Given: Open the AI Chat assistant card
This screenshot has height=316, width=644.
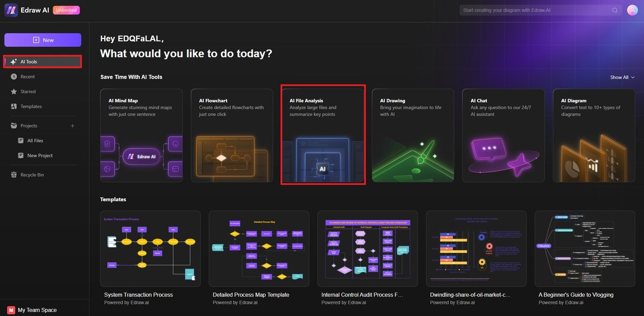Looking at the screenshot, I should coord(503,135).
